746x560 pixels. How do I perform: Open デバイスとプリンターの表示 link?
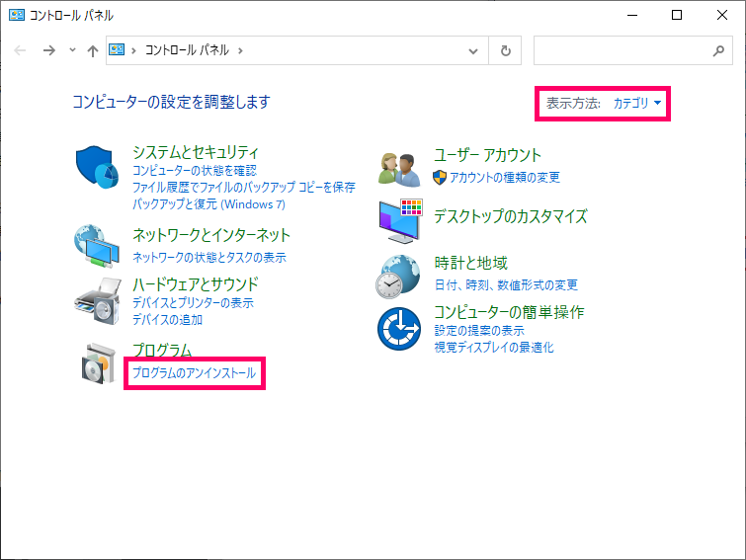193,303
